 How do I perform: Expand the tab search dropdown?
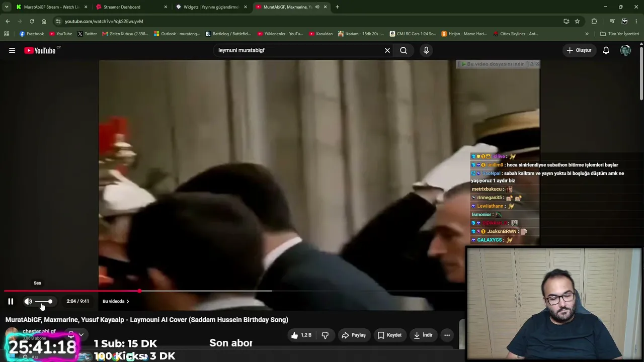pos(6,7)
